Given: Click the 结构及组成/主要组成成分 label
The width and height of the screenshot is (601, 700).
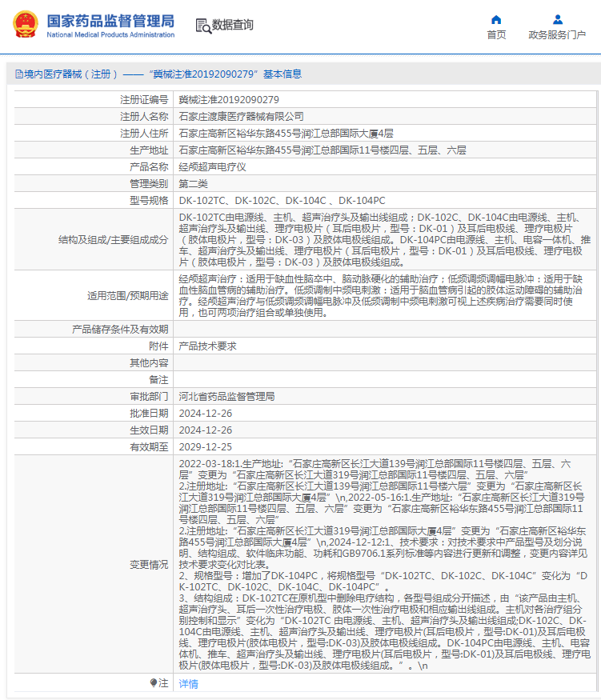Looking at the screenshot, I should (x=113, y=240).
